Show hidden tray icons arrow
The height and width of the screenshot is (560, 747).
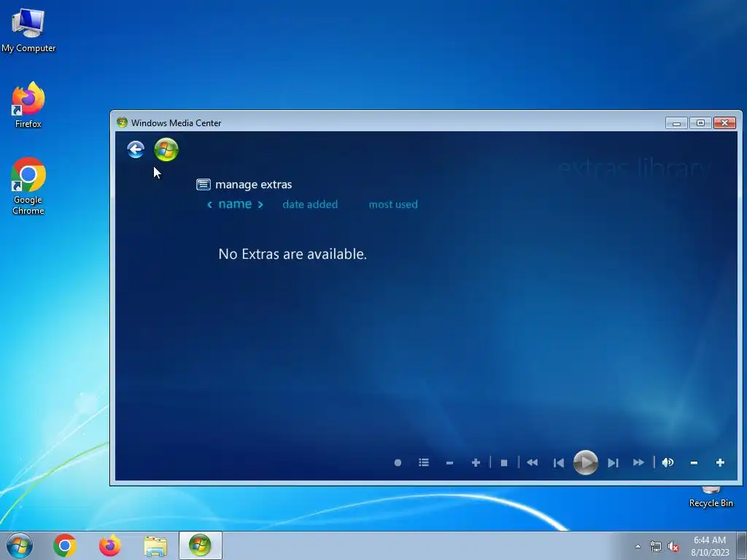[638, 547]
